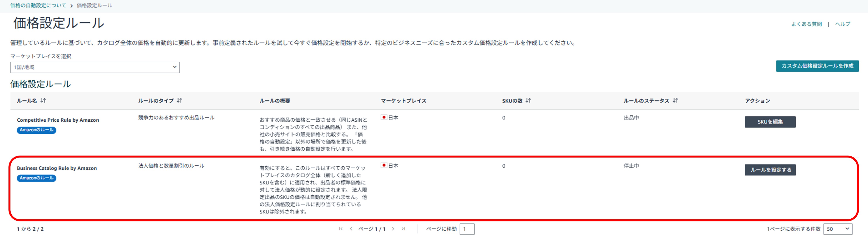Open the マーケットプレイスを選択 dropdown
Image resolution: width=868 pixels, height=243 pixels.
95,67
